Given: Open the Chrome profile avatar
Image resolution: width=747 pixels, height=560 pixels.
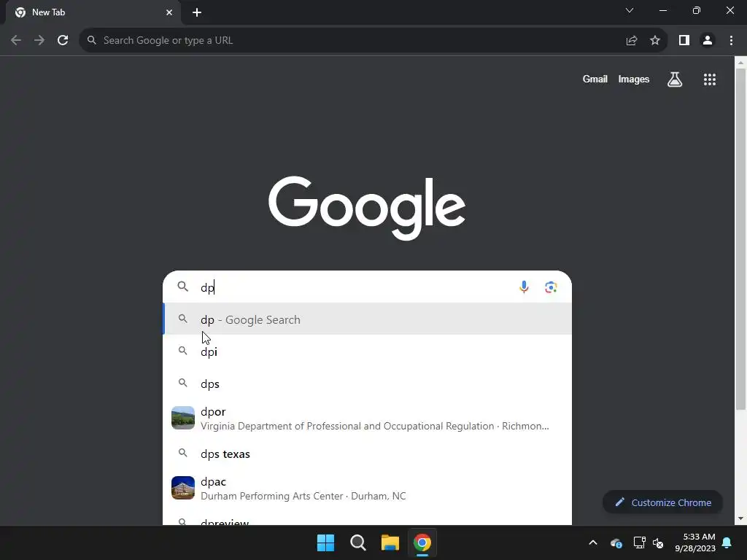Looking at the screenshot, I should (x=708, y=41).
